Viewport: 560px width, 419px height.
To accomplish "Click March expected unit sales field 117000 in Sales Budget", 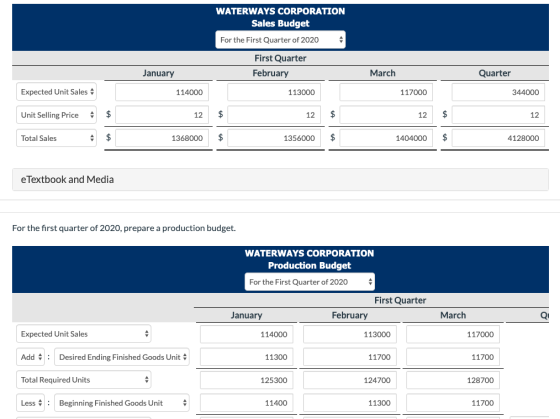I will pos(386,92).
